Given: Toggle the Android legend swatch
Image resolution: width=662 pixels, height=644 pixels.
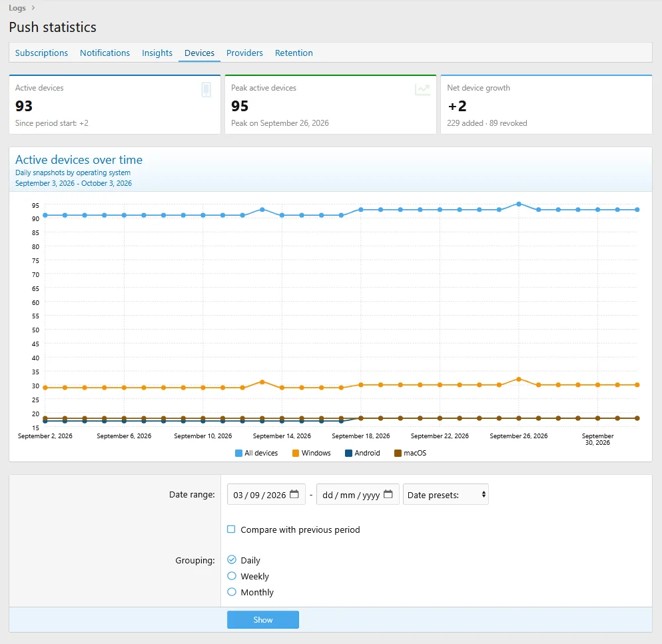Looking at the screenshot, I should click(x=349, y=453).
